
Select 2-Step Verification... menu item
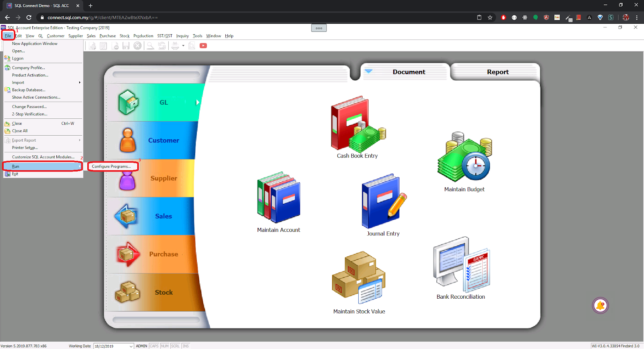click(x=43, y=114)
